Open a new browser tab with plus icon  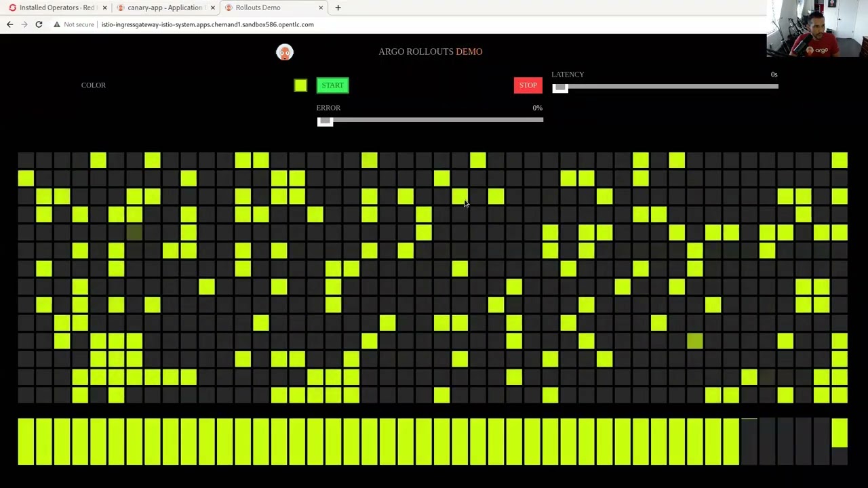338,7
